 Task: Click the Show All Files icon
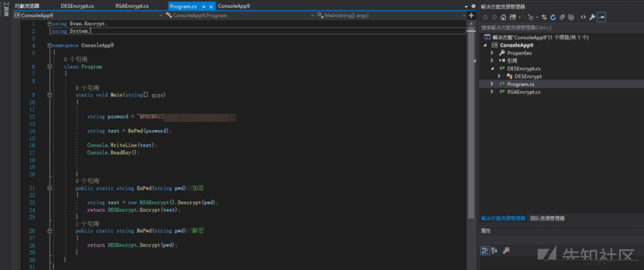coord(571,17)
